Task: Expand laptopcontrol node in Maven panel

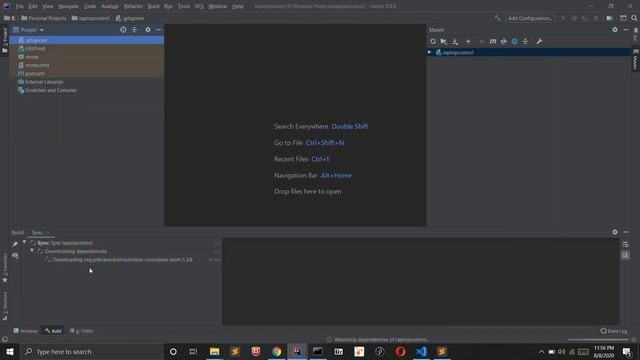Action: click(429, 52)
